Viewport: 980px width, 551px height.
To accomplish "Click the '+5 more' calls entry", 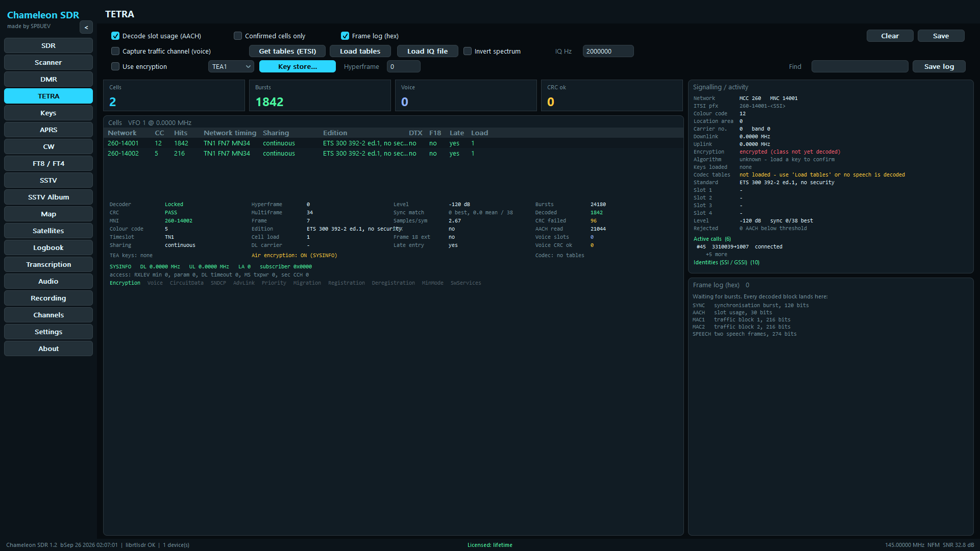I will [x=717, y=254].
